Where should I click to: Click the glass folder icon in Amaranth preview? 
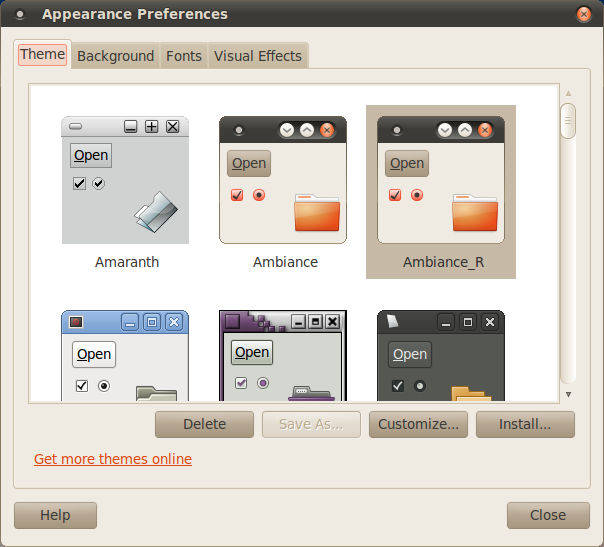point(156,212)
